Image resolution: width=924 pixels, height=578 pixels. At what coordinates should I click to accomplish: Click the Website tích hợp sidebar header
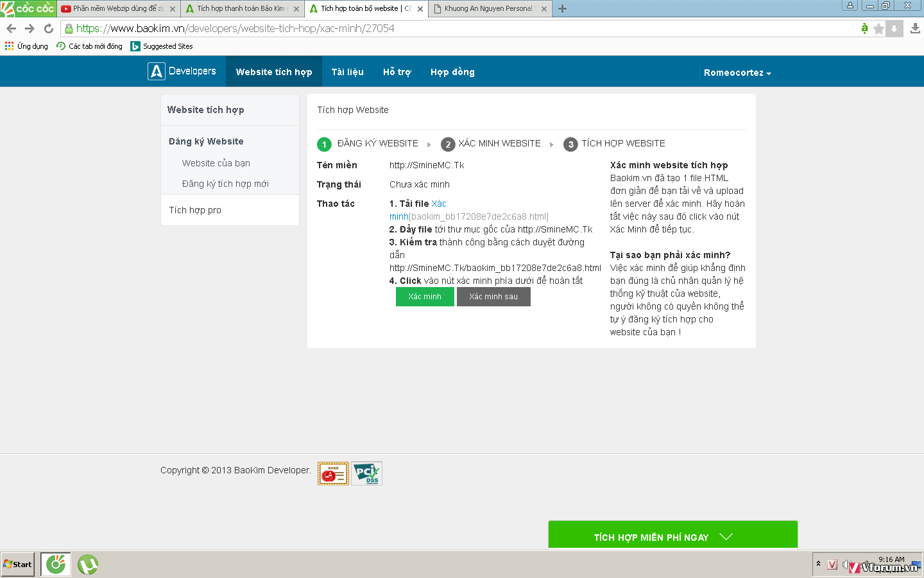[206, 110]
